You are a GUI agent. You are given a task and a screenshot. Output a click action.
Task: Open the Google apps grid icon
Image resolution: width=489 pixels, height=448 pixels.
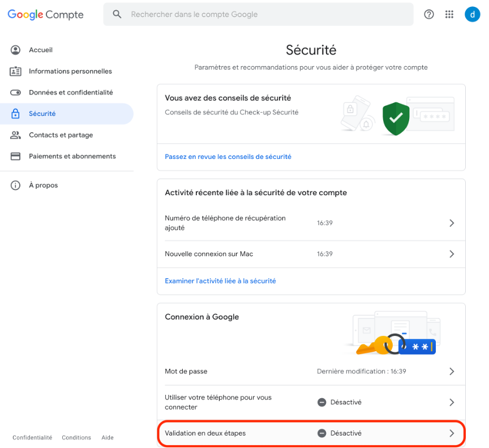[449, 14]
